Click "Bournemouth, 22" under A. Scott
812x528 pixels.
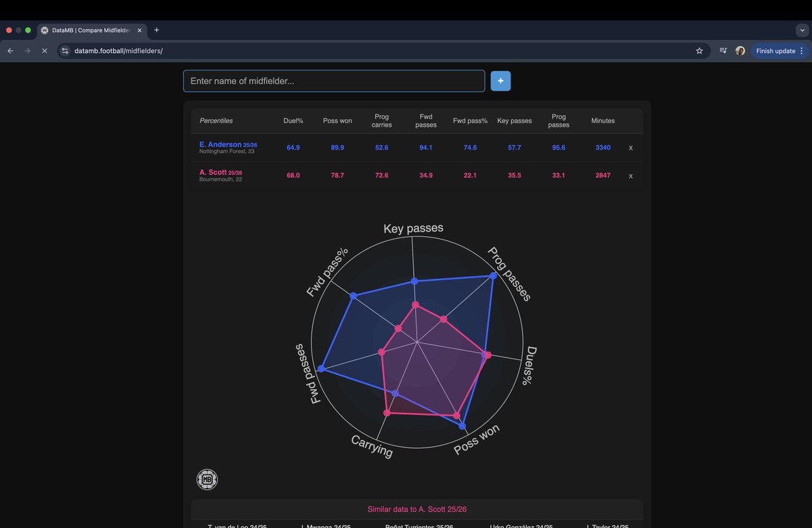221,179
